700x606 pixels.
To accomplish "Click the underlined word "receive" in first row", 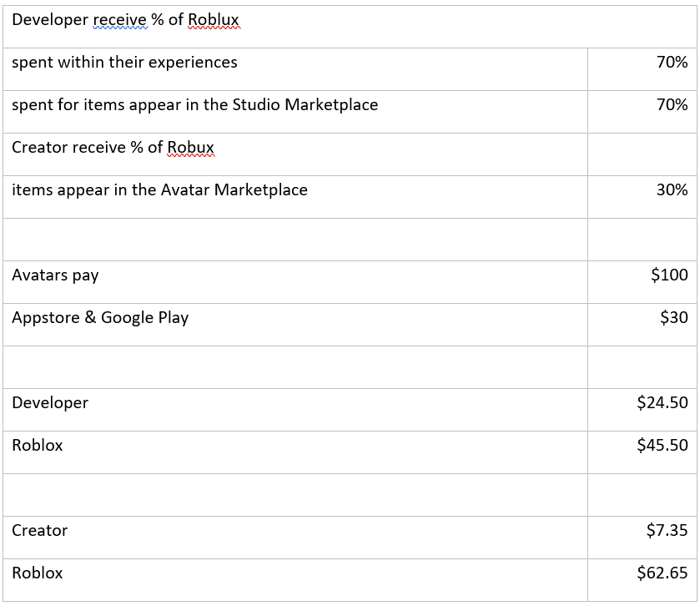I will point(119,20).
